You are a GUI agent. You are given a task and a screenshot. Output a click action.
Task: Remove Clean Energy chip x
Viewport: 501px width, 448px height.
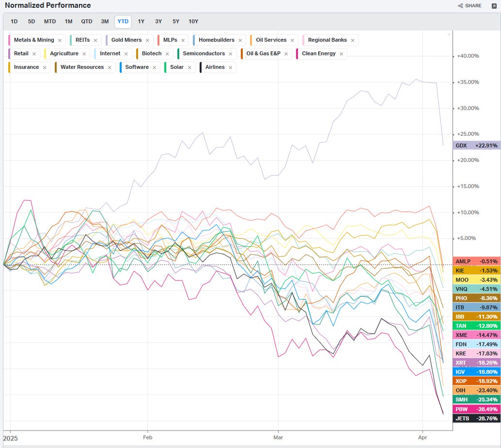tap(341, 54)
